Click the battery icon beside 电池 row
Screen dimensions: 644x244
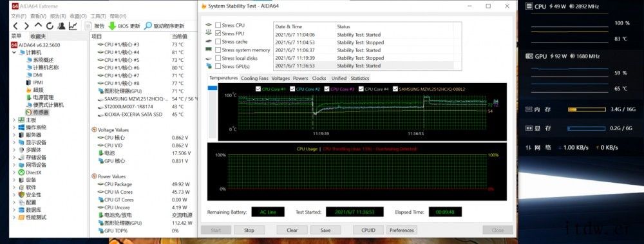pos(100,153)
